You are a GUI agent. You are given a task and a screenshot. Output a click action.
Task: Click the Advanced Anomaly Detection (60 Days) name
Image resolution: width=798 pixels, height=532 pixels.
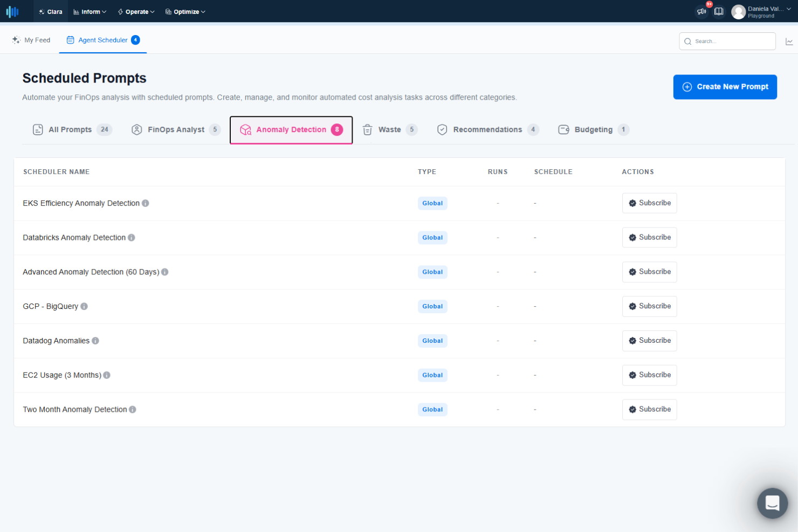point(91,272)
